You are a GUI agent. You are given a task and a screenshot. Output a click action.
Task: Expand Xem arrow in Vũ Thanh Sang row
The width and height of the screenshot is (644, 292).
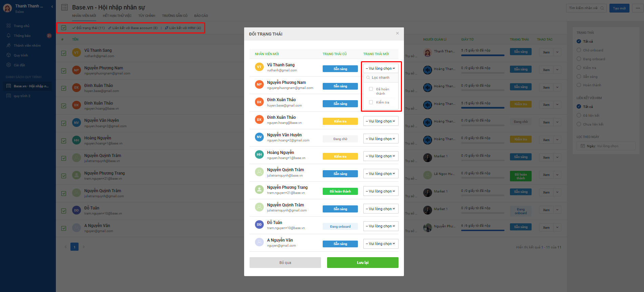point(557,52)
